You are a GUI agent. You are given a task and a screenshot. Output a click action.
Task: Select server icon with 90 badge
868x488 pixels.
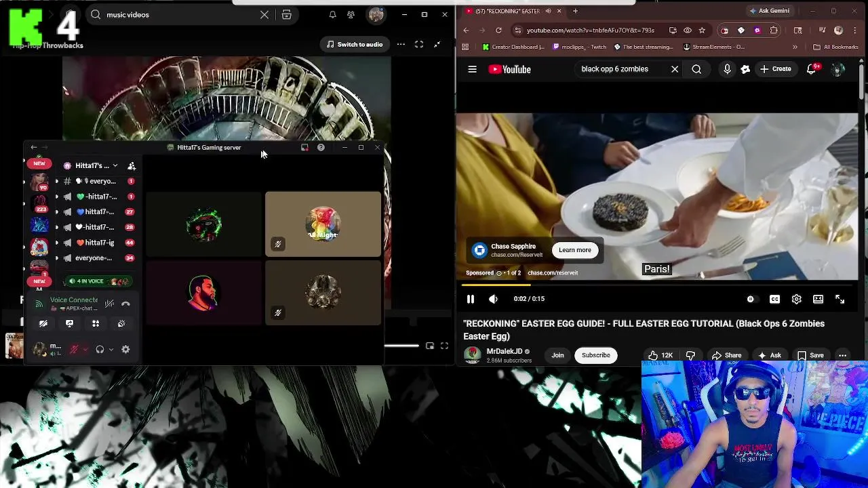(x=39, y=182)
